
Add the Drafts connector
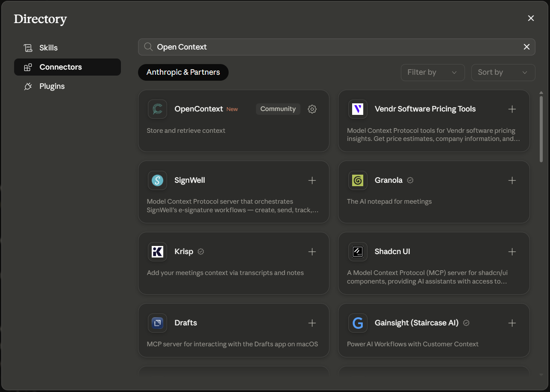click(x=312, y=323)
